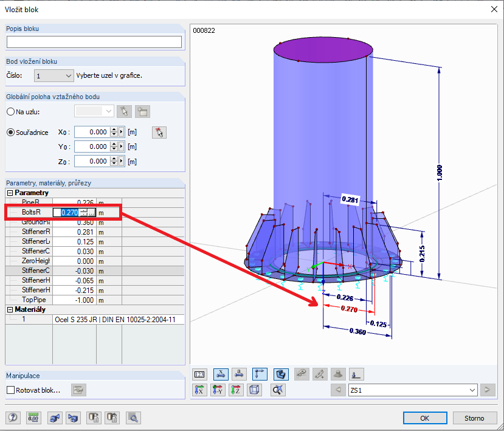The height and width of the screenshot is (431, 504).
Task: Click Z0 spinner arrows
Action: 114,161
